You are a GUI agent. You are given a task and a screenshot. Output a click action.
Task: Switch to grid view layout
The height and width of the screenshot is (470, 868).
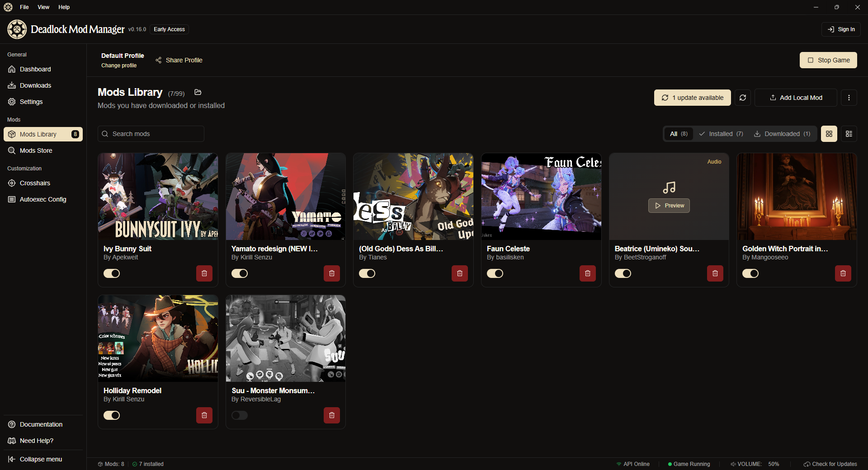pos(829,134)
